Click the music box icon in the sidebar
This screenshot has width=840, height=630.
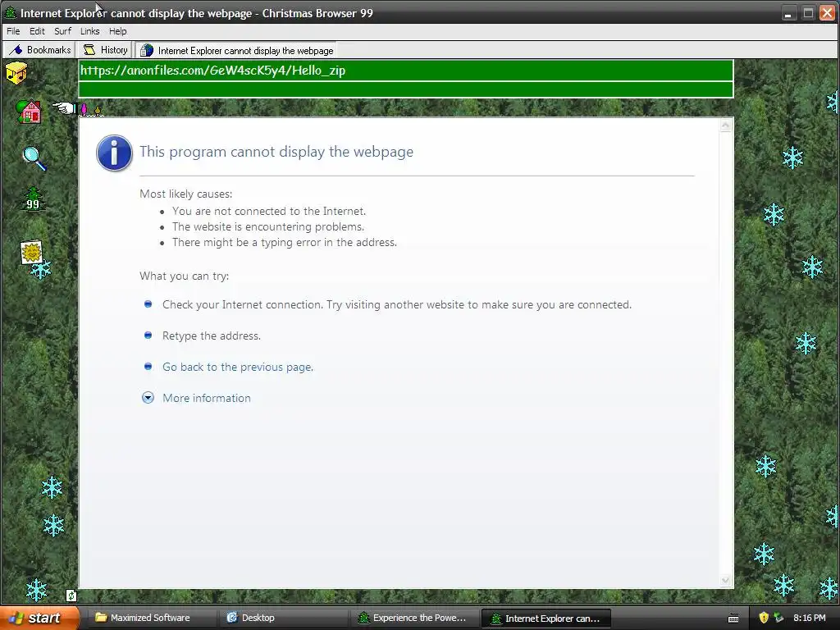click(x=16, y=73)
